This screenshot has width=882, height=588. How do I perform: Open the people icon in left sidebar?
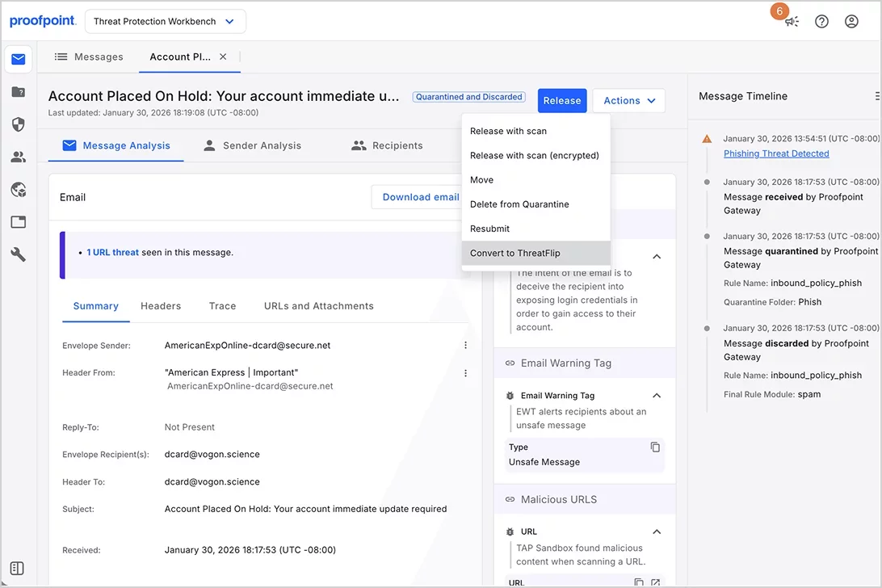18,157
